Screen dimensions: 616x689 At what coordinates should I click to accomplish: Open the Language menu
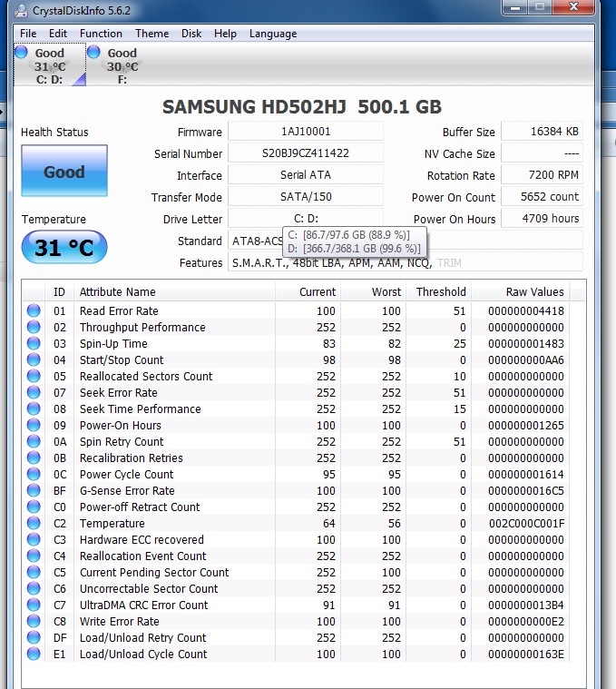pyautogui.click(x=273, y=34)
